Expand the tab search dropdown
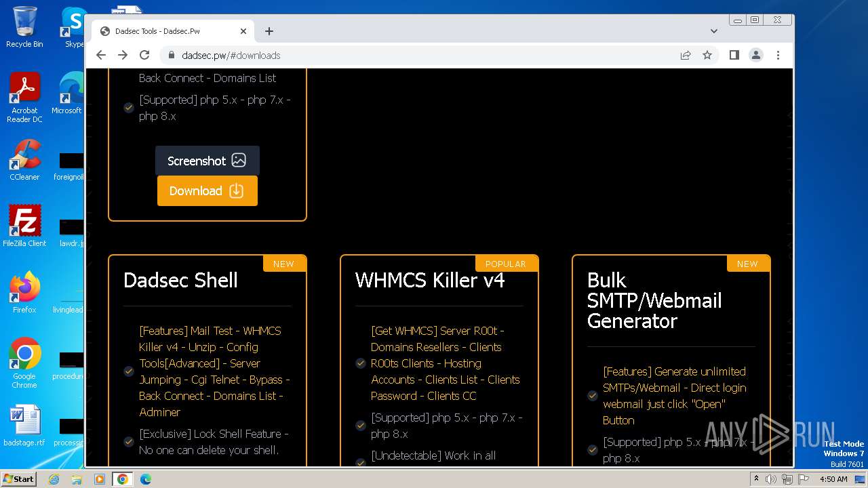 point(714,31)
